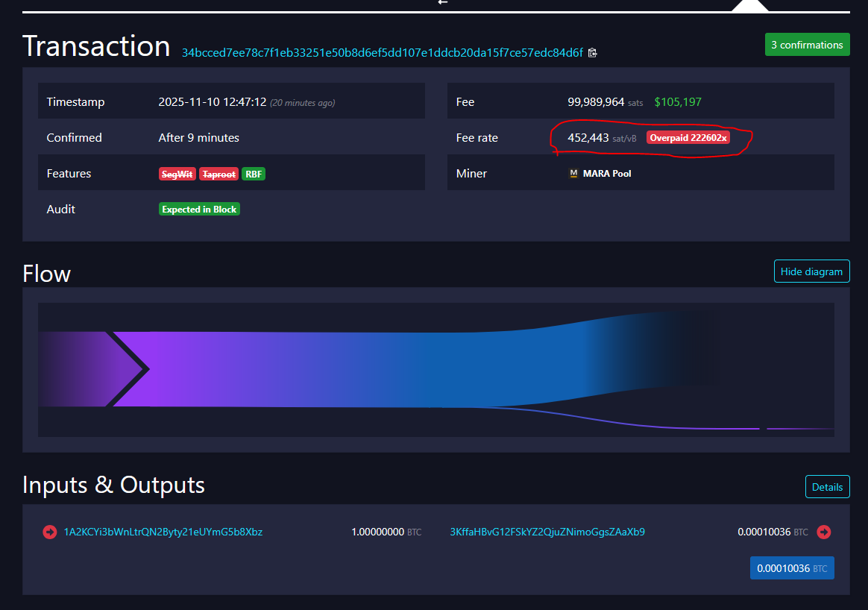Click the MARA Pool miner name
The height and width of the screenshot is (610, 868).
click(x=606, y=174)
